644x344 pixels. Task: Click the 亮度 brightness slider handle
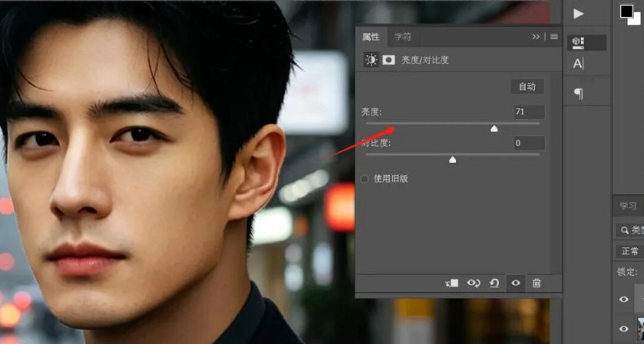coord(494,129)
